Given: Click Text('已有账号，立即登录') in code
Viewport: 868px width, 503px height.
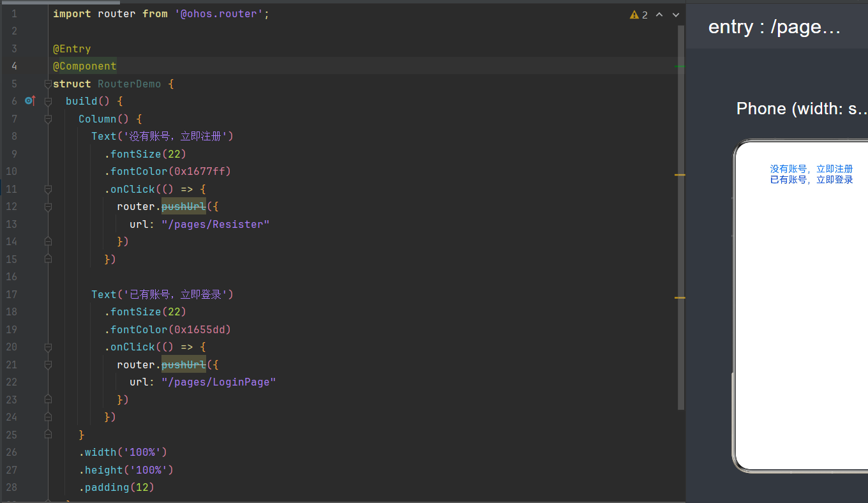Looking at the screenshot, I should coord(163,294).
